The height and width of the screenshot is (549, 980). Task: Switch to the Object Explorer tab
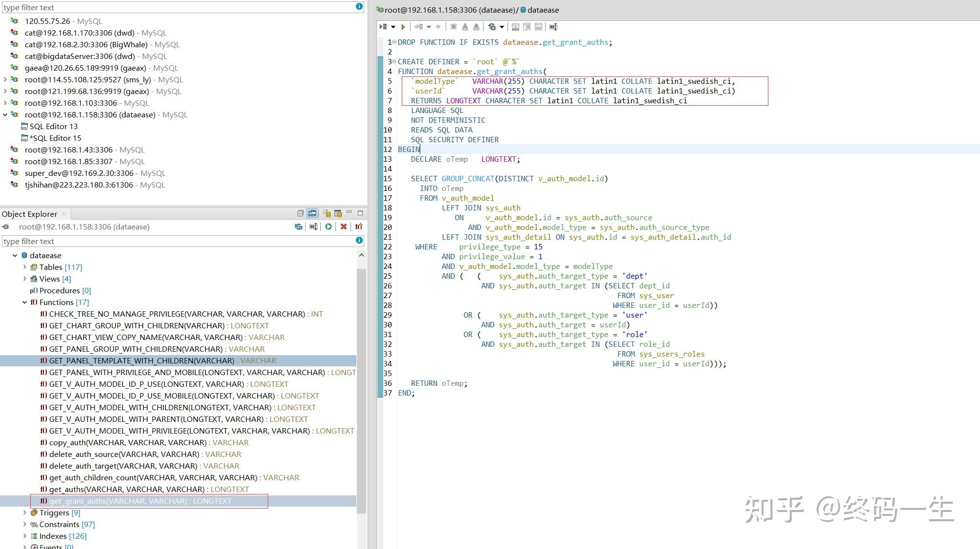tap(29, 214)
